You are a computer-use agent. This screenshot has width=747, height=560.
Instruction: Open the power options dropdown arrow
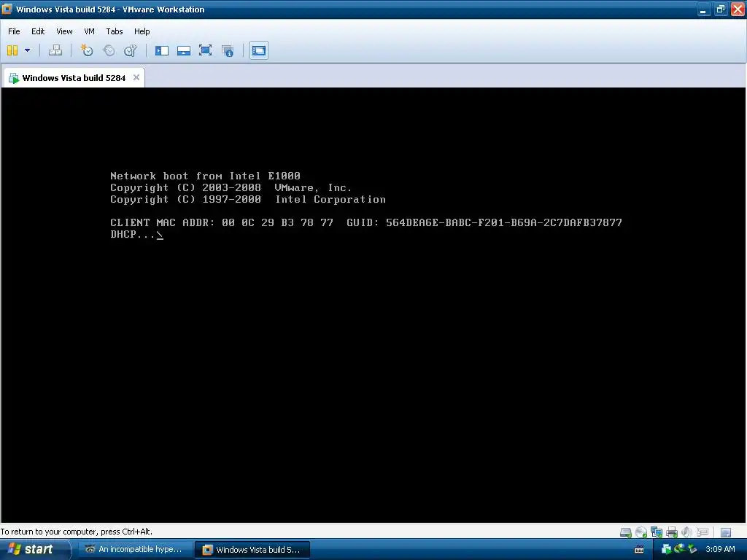click(x=27, y=50)
